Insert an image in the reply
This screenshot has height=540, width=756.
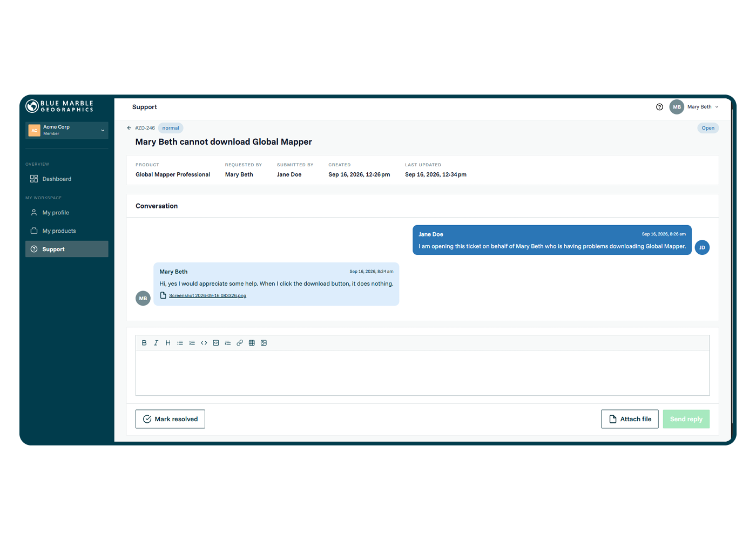[x=264, y=343]
